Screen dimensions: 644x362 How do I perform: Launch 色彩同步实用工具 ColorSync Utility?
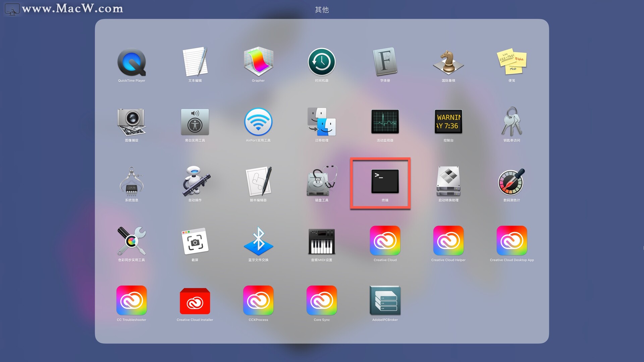point(131,241)
